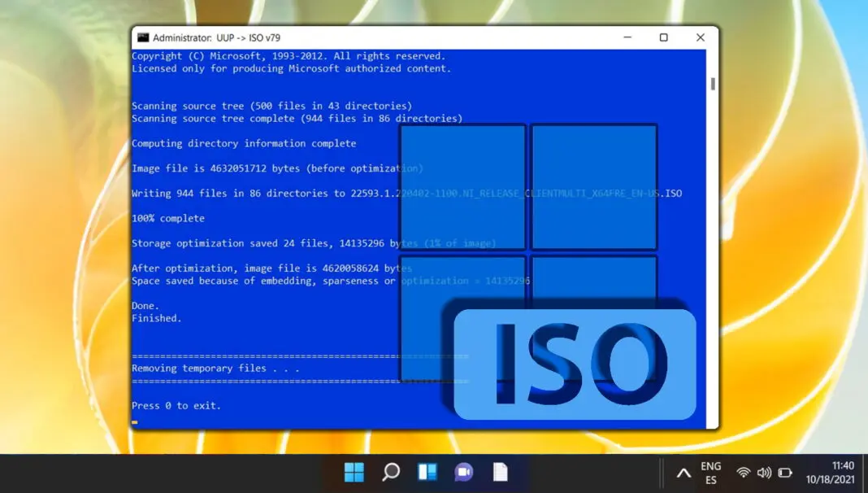Screen dimensions: 868x493
Task: Open the Widgets panel from the taskbar
Action: (x=427, y=473)
